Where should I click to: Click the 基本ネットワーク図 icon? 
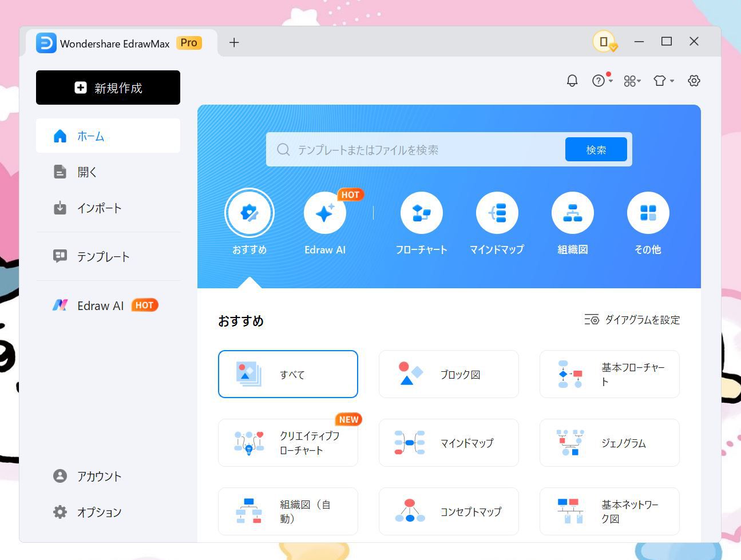coord(570,511)
